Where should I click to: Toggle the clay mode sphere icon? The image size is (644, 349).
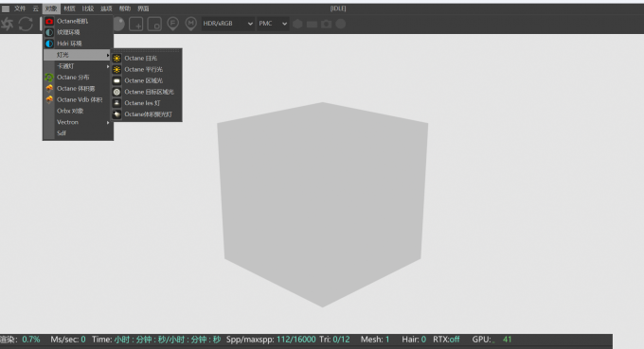(x=119, y=24)
